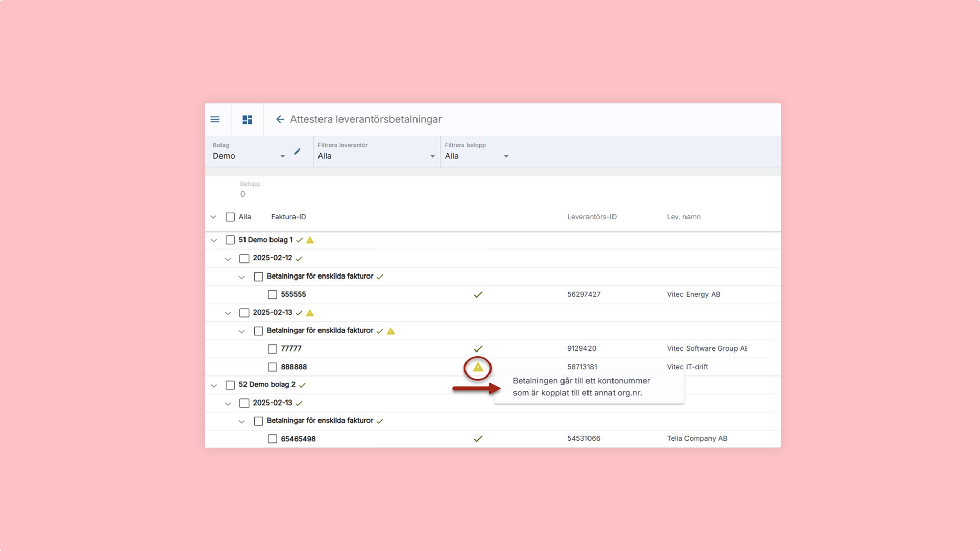980x551 pixels.
Task: Check the Alla select-all checkbox
Action: point(230,217)
